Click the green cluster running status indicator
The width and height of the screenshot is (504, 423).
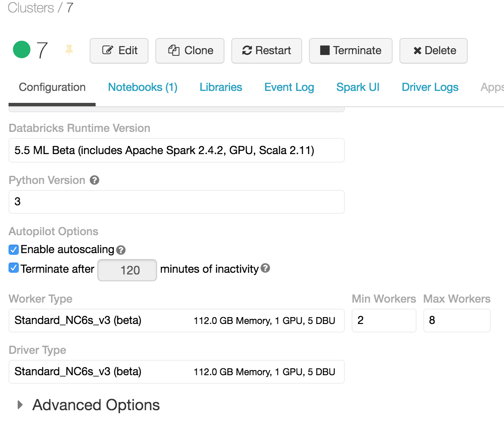click(x=21, y=50)
